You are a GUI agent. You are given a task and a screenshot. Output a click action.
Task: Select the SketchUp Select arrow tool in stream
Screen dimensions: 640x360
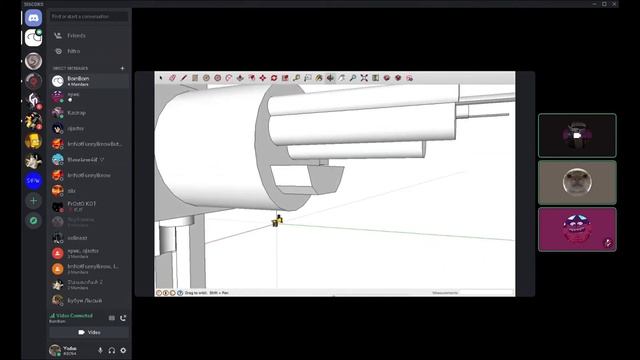(x=161, y=78)
